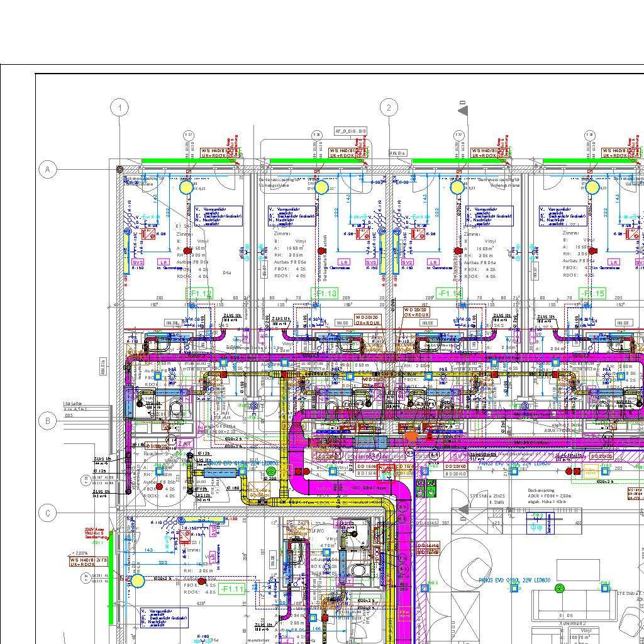Select grid axis bubble number 2
Screen dimensions: 644x644
coord(389,108)
